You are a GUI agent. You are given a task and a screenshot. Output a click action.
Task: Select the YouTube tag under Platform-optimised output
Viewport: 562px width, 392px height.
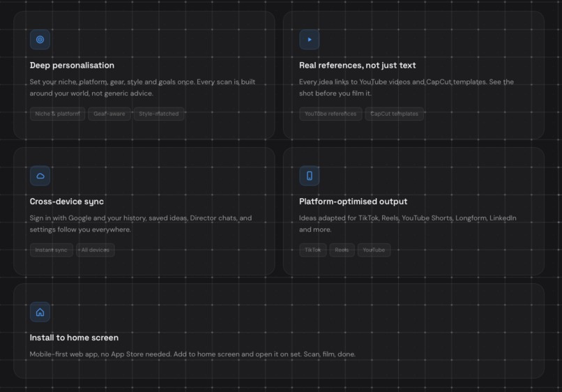tap(374, 250)
